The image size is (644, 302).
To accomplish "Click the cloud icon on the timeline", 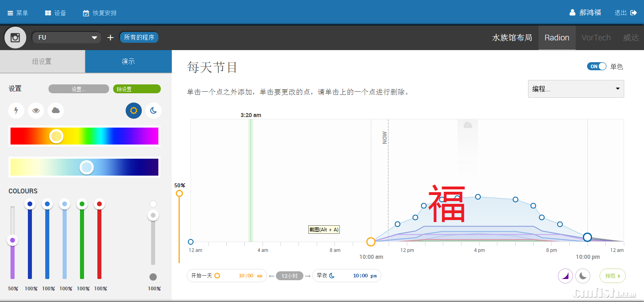I will 468,125.
